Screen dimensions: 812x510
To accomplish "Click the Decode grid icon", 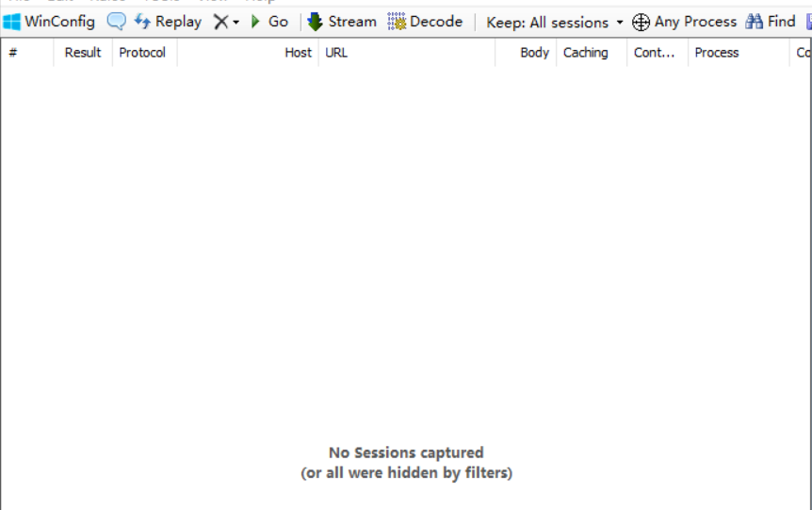I will (x=397, y=22).
